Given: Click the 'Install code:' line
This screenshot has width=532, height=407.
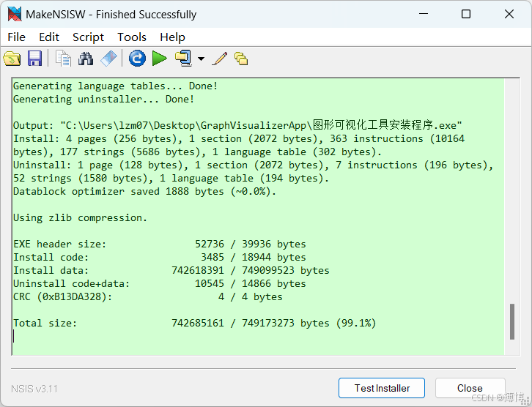Looking at the screenshot, I should tap(160, 257).
